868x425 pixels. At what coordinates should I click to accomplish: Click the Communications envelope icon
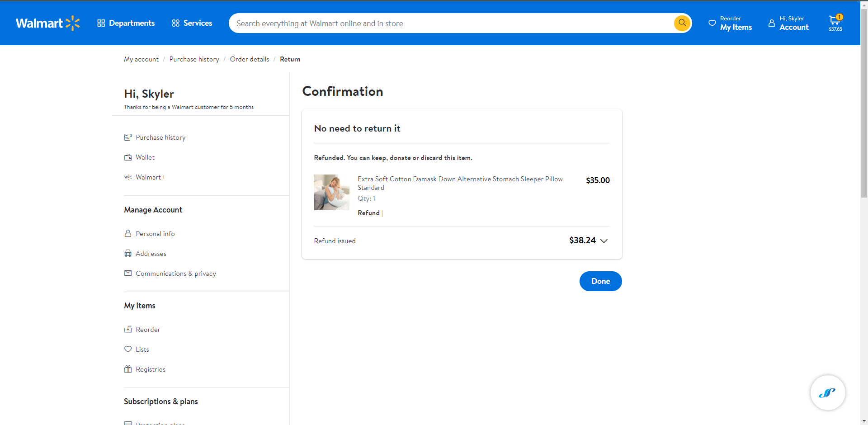pos(128,273)
